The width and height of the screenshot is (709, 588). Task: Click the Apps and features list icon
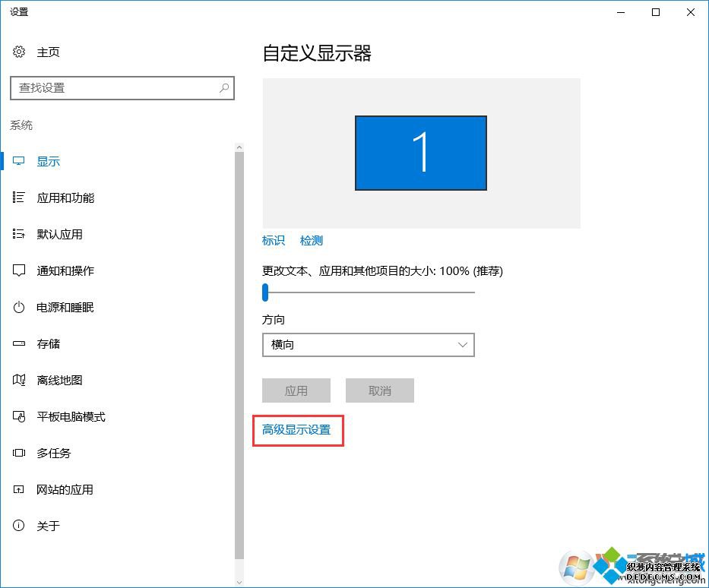[18, 198]
